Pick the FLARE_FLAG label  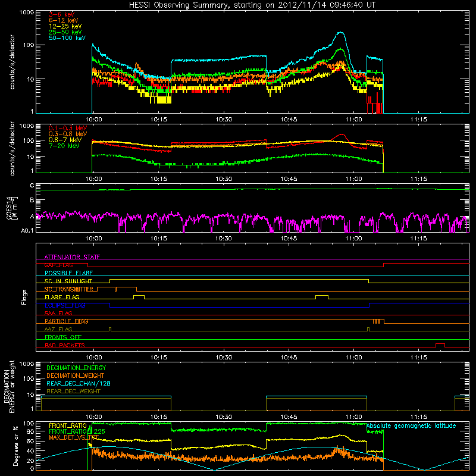(62, 297)
